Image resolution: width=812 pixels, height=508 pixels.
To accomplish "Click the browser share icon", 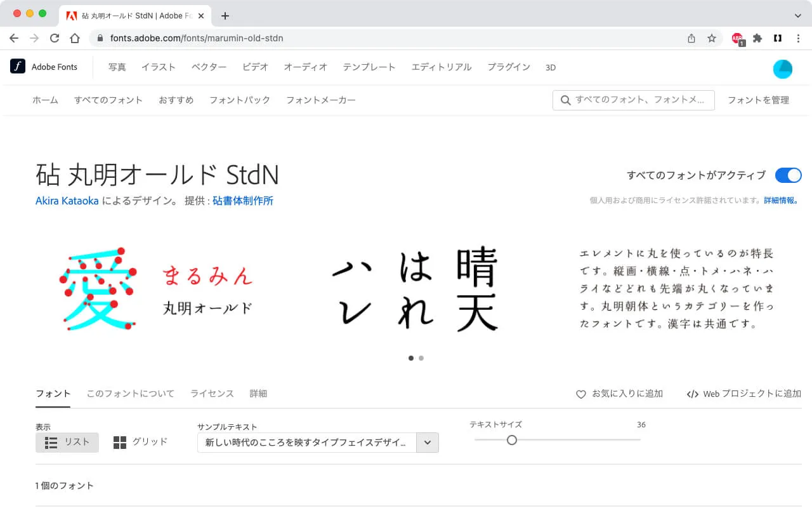I will 691,38.
